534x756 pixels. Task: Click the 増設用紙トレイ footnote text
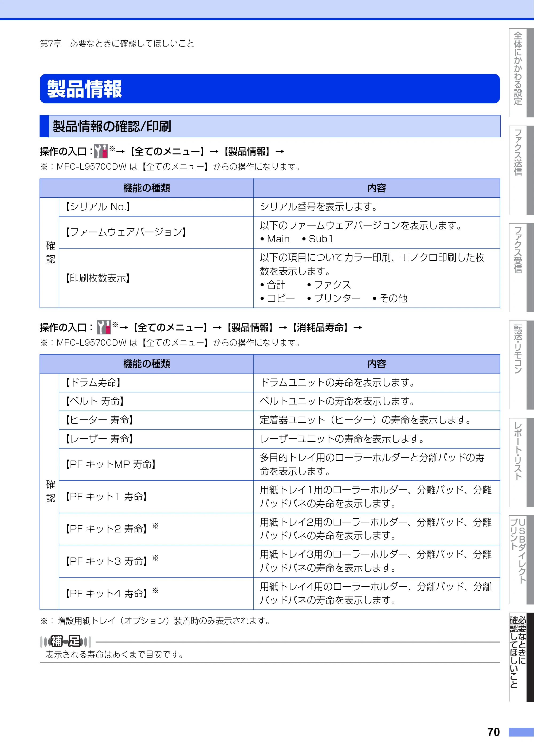(x=155, y=621)
